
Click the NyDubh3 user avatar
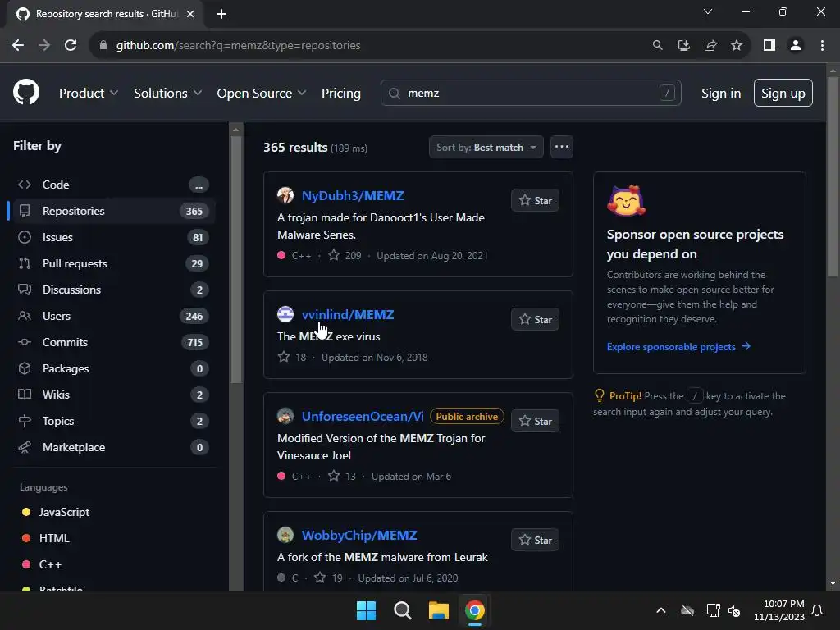tap(285, 195)
